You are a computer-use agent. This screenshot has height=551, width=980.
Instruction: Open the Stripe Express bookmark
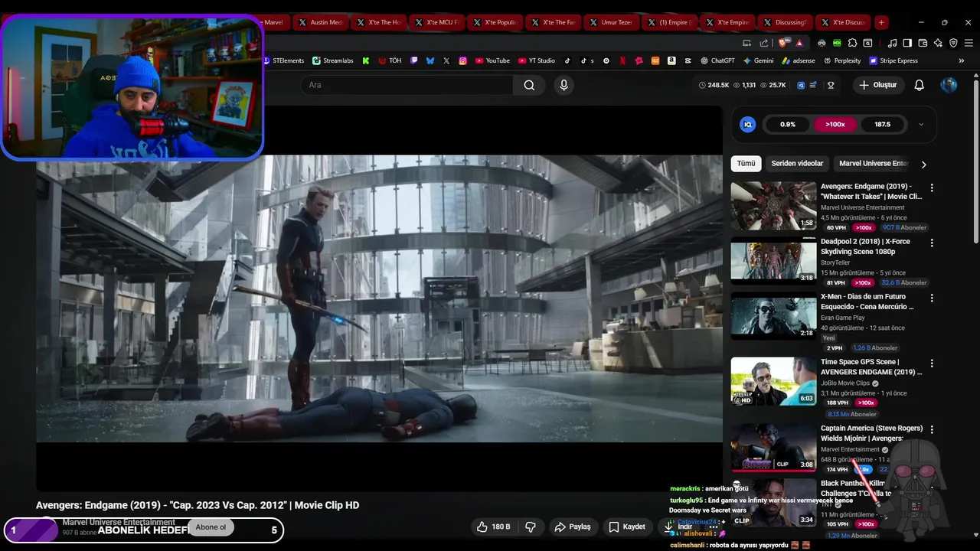(893, 60)
